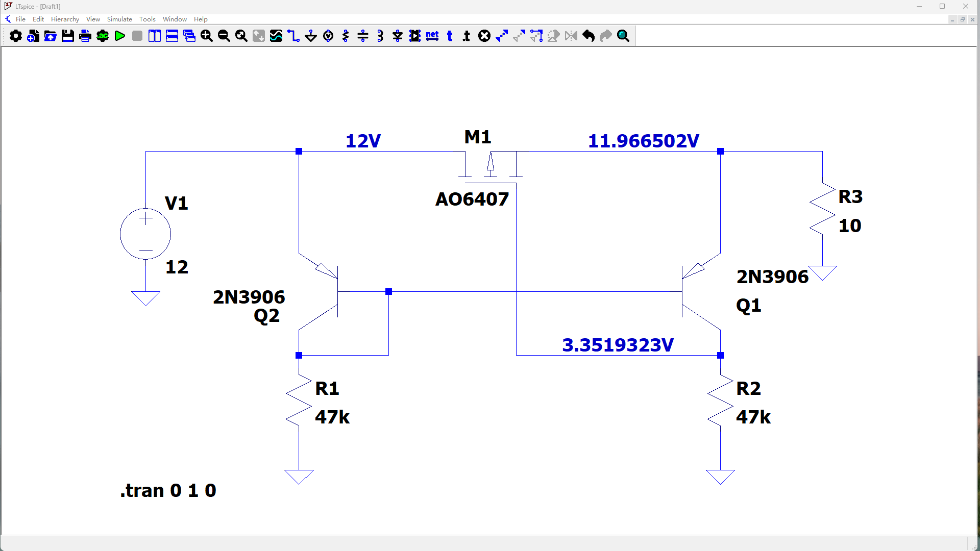Click the greyed rotate icon
980x551 pixels.
point(554,36)
